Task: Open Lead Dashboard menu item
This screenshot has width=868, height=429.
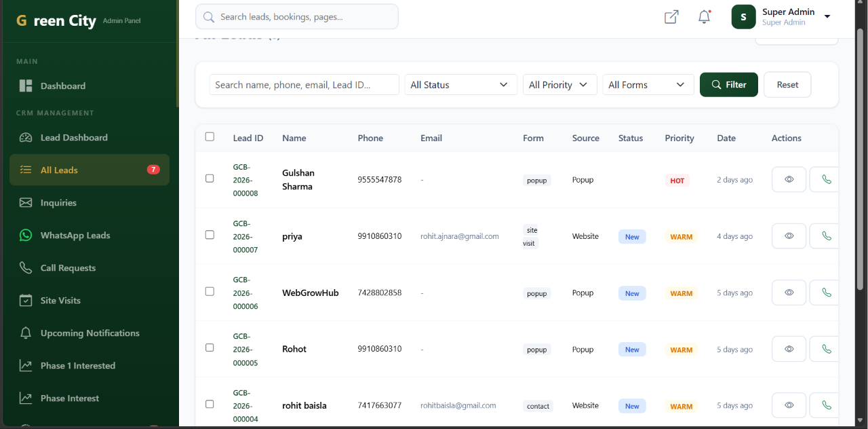Action: tap(89, 137)
